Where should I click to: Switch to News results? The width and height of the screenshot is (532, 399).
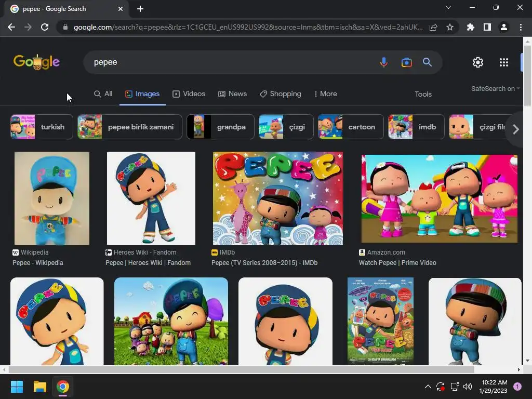tap(232, 94)
